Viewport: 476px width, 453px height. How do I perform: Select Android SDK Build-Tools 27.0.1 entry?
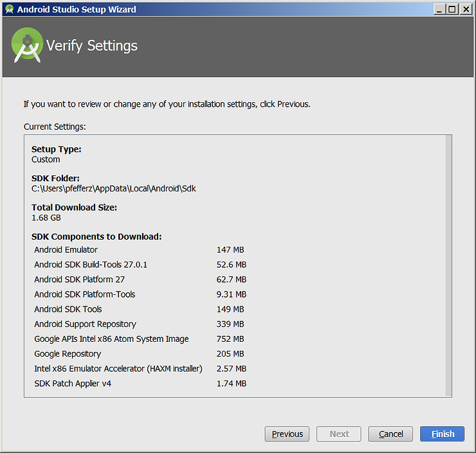coord(91,264)
